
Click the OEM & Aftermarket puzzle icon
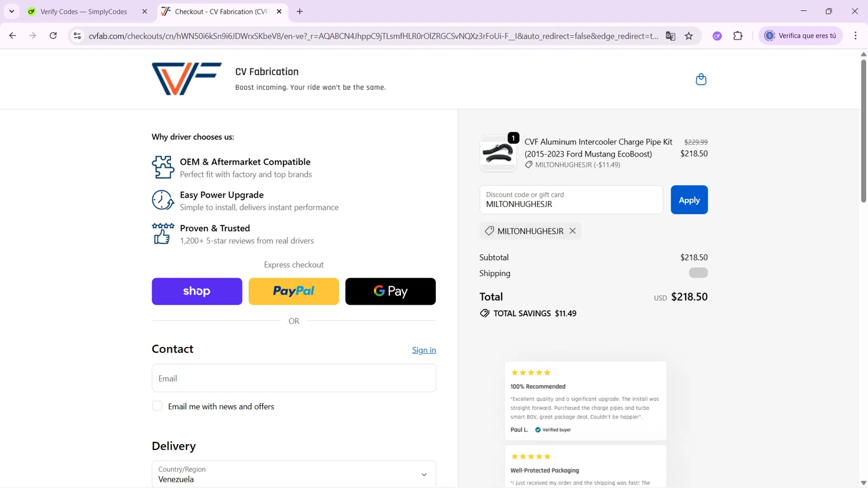[x=163, y=167]
